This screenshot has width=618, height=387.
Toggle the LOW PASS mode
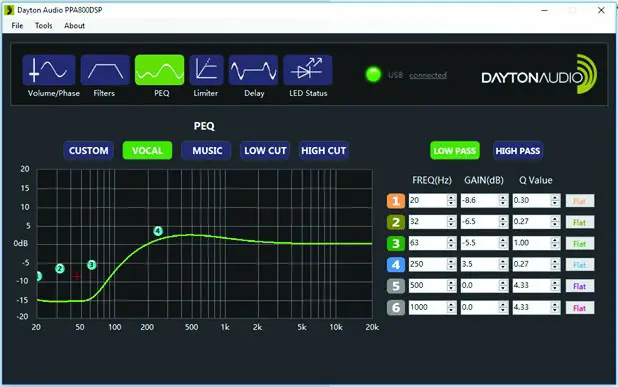coord(455,151)
